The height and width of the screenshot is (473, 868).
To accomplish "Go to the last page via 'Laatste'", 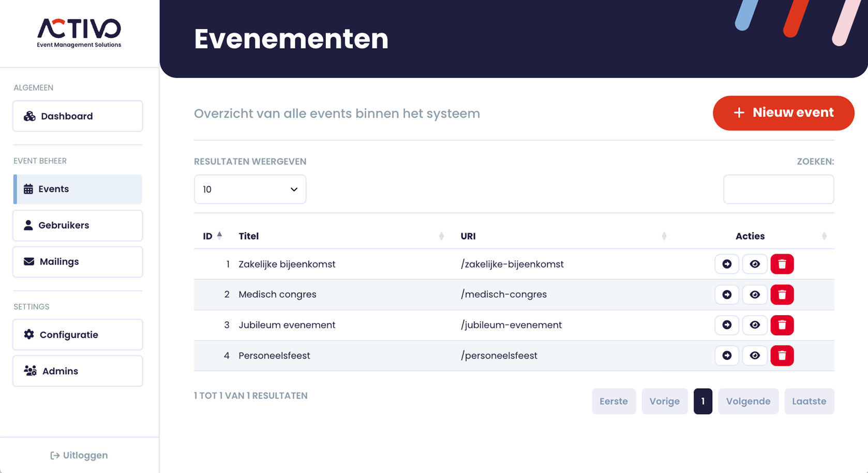I will [x=809, y=401].
